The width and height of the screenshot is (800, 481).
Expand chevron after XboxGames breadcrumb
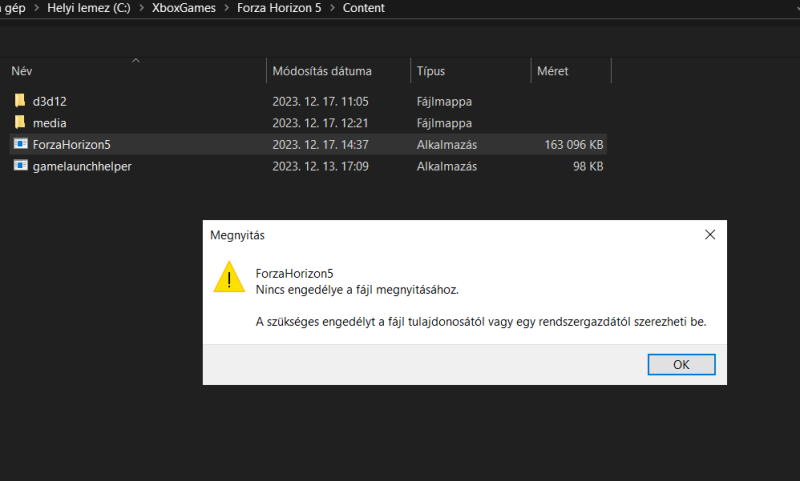tap(227, 8)
